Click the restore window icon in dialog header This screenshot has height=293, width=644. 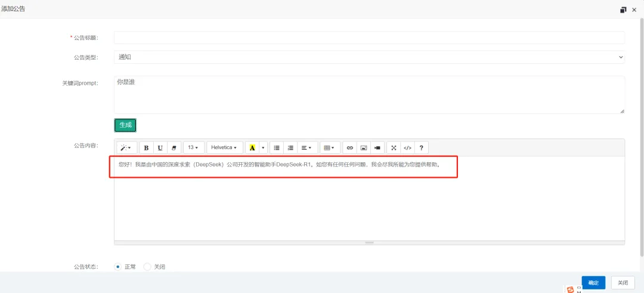click(624, 10)
